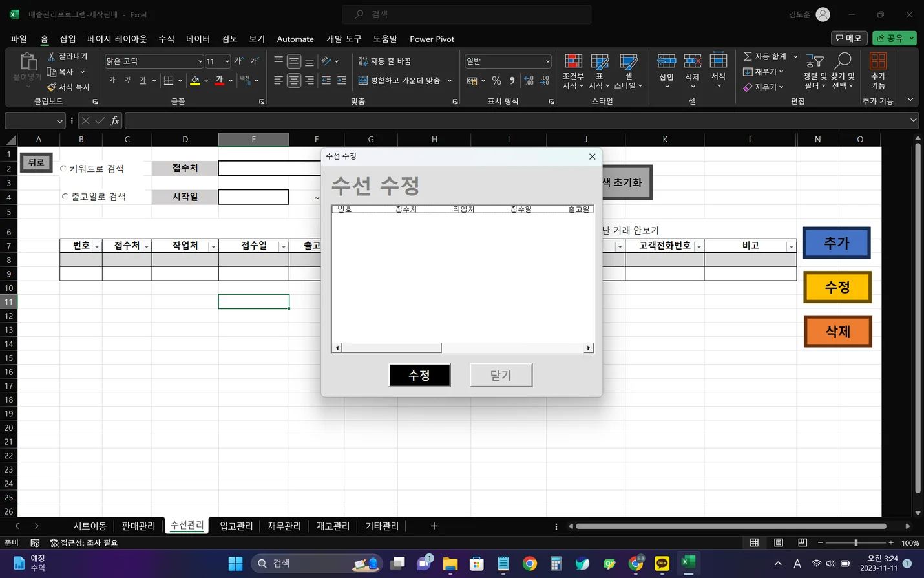Click 닫기 button in the dialog
This screenshot has height=578, width=924.
click(x=501, y=375)
